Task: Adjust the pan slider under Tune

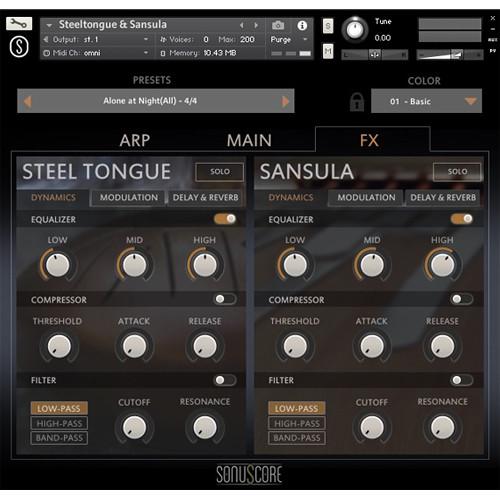Action: click(x=375, y=54)
